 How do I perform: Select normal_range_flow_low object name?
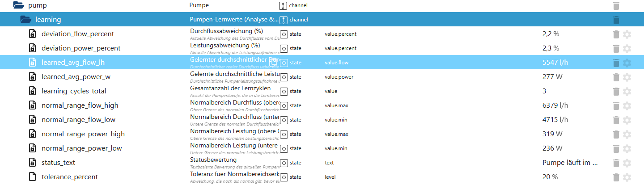tap(78, 120)
